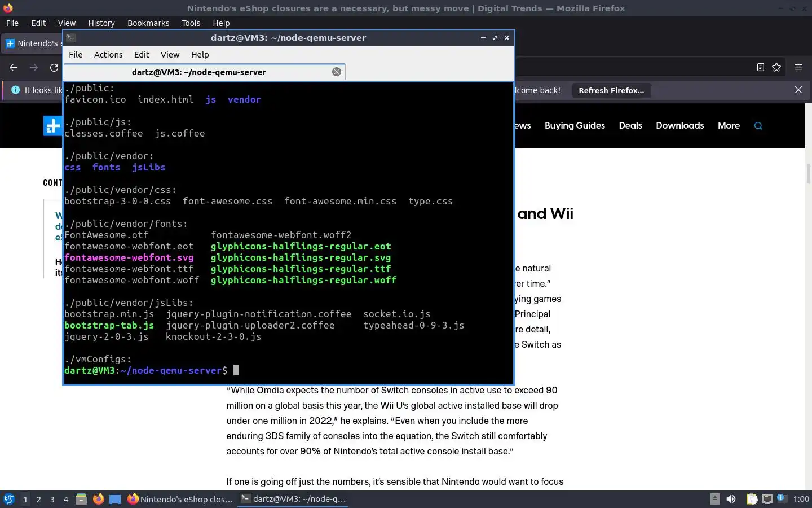The image size is (812, 508).
Task: Click text 'knockout-2-3-0.js' in terminal
Action: [213, 336]
